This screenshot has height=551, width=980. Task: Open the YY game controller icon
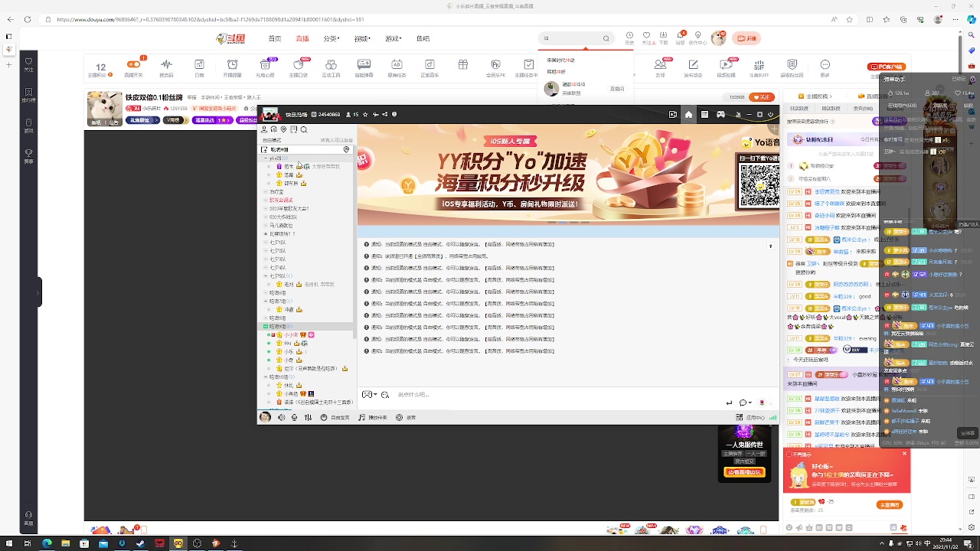click(x=720, y=115)
